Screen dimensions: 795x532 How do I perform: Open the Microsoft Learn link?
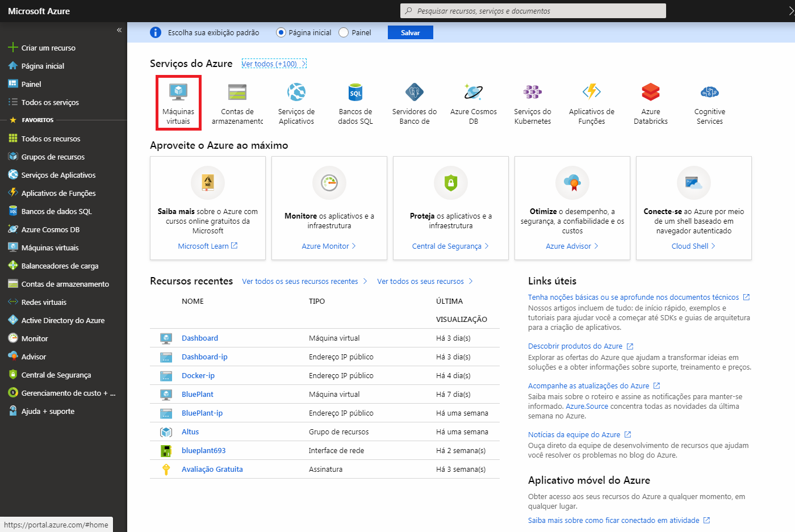(x=203, y=246)
